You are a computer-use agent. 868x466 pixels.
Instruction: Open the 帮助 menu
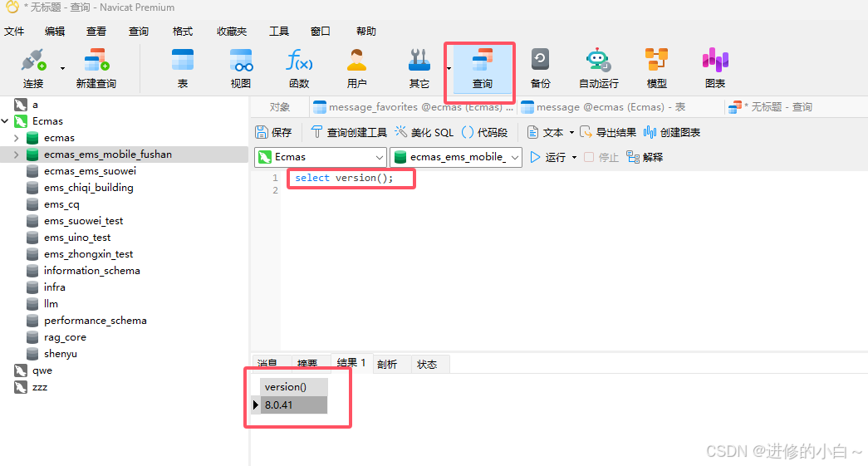366,32
